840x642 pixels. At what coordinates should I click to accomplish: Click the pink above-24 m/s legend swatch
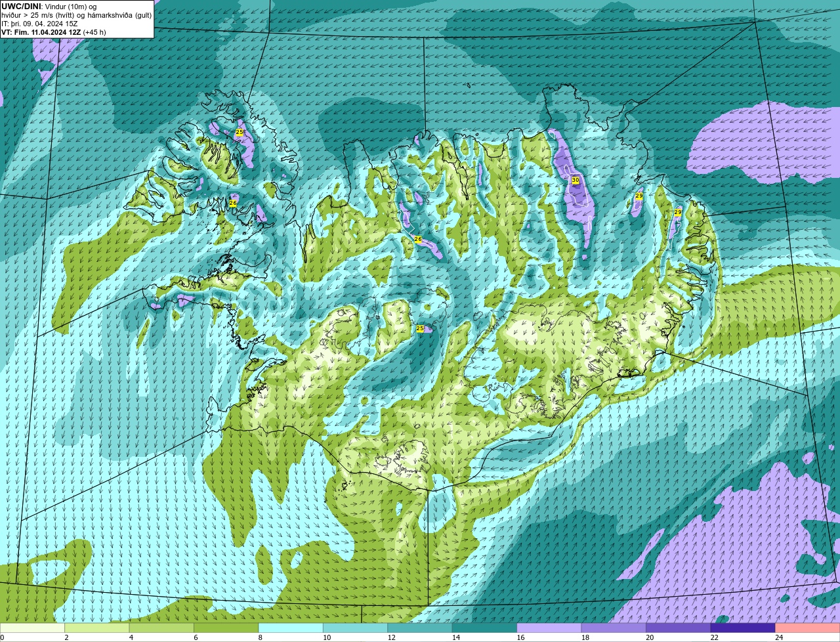808,628
